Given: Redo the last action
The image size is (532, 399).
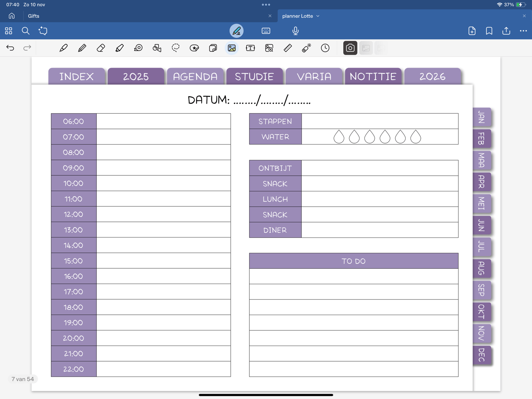Looking at the screenshot, I should tap(27, 48).
